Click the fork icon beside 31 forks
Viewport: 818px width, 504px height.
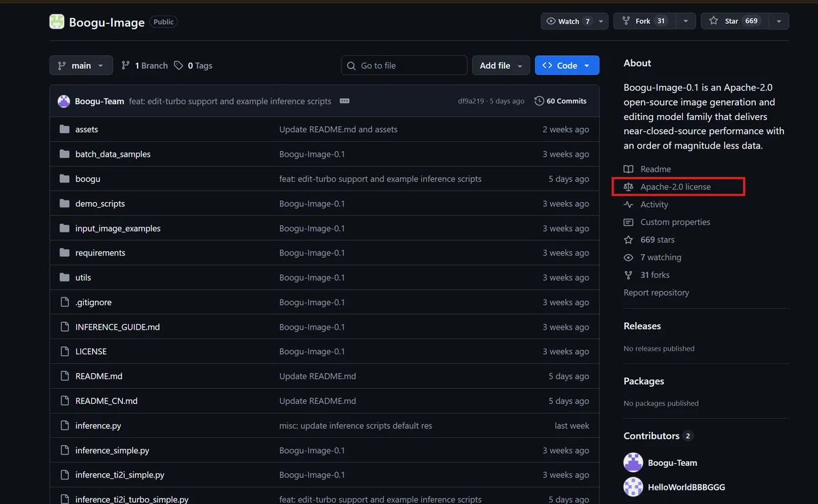628,275
